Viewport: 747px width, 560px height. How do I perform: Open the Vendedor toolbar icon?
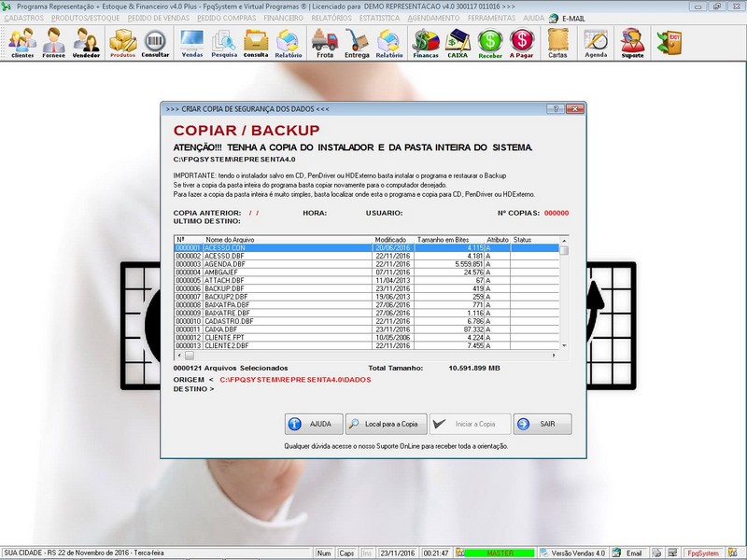click(x=86, y=43)
